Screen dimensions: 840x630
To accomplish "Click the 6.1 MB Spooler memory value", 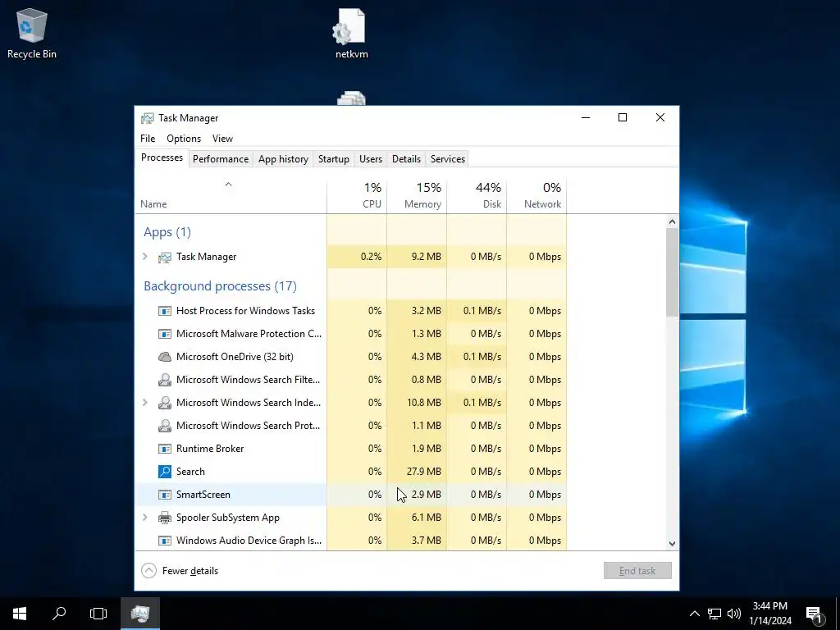I will point(427,518).
